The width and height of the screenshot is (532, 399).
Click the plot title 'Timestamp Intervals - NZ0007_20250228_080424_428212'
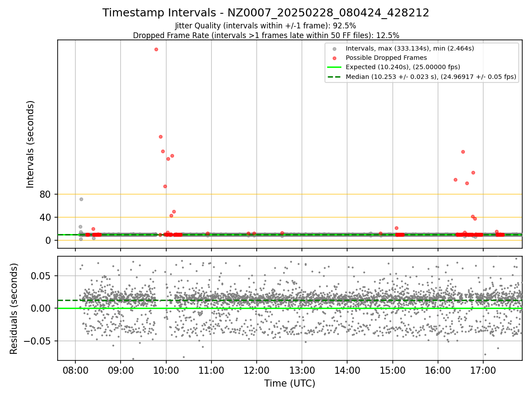(266, 13)
